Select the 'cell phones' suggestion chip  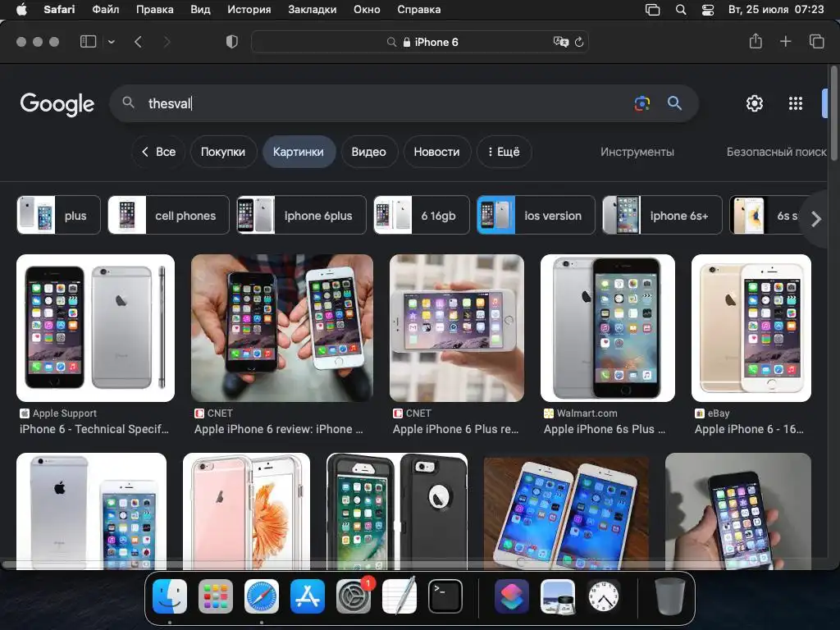[169, 216]
